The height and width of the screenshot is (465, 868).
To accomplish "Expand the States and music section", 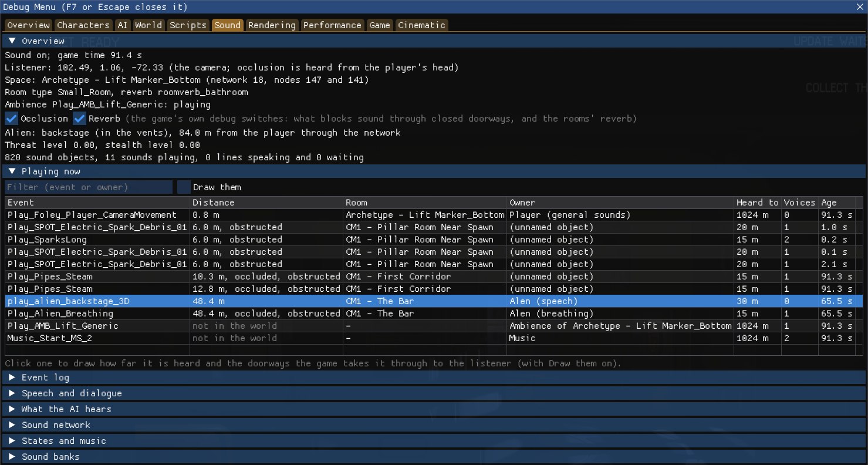I will click(x=434, y=441).
